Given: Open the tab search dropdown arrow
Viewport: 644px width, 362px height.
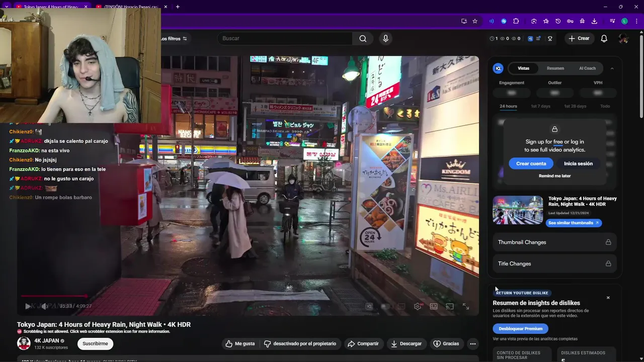Looking at the screenshot, I should pyautogui.click(x=7, y=7).
